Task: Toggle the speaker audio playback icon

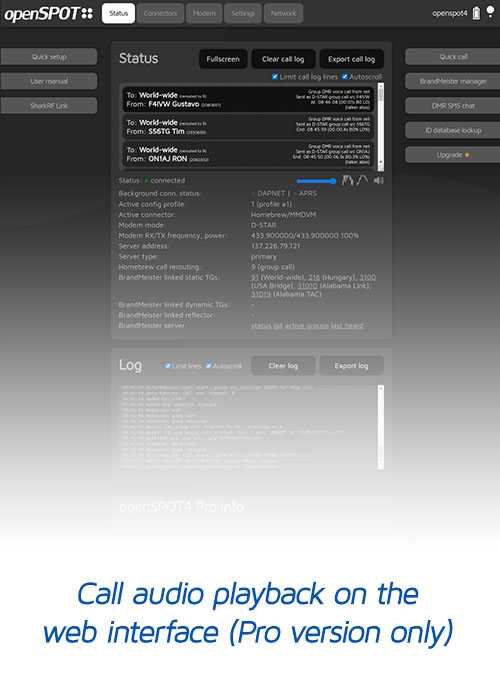Action: click(x=378, y=180)
